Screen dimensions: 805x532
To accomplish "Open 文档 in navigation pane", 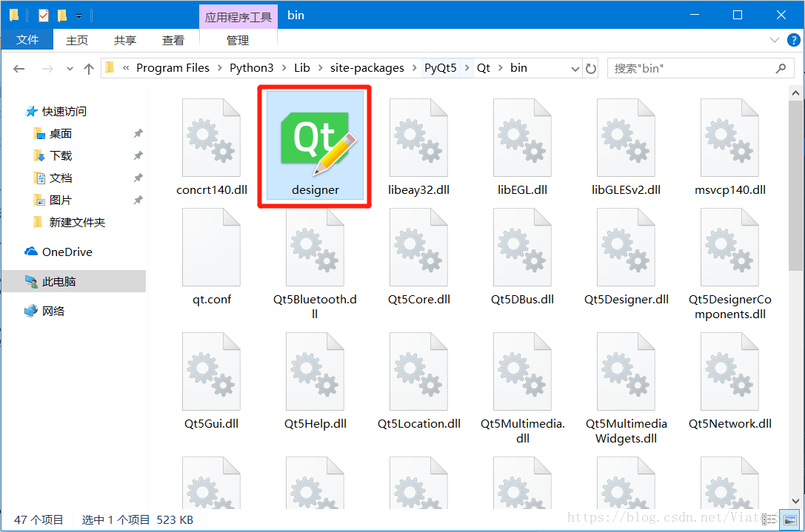I will coord(60,178).
